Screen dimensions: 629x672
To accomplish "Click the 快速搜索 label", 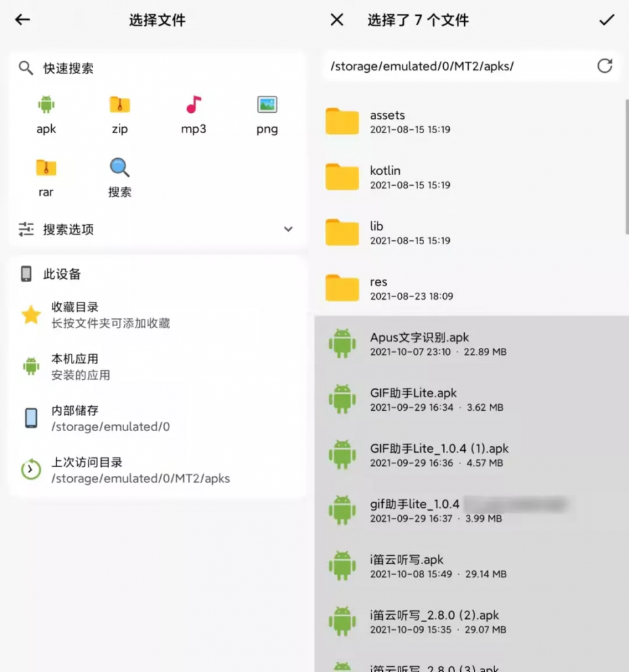I will pyautogui.click(x=68, y=68).
